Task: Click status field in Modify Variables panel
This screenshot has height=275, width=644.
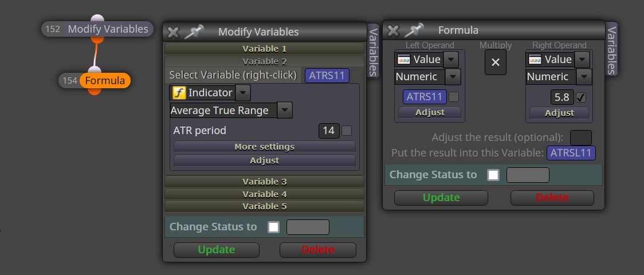Action: tap(308, 227)
